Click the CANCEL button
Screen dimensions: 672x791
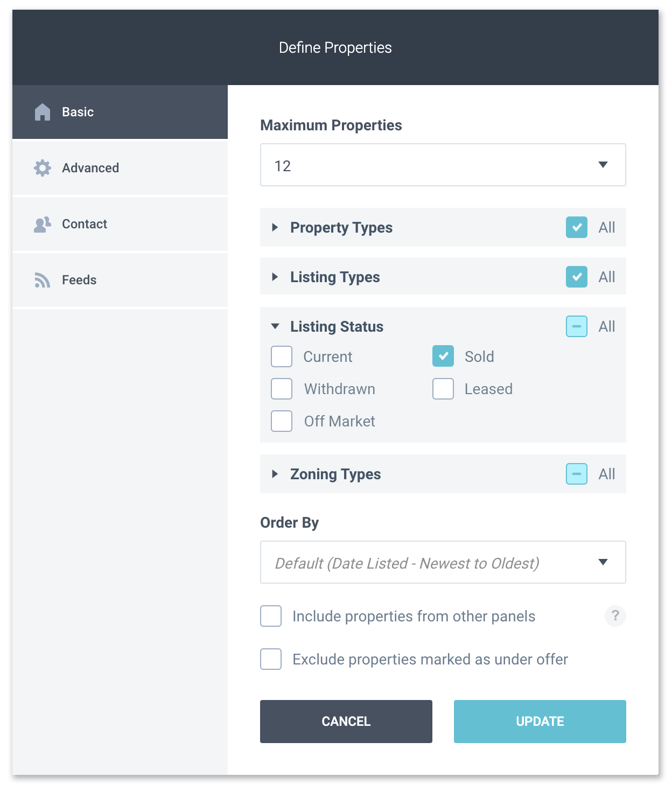pos(346,722)
